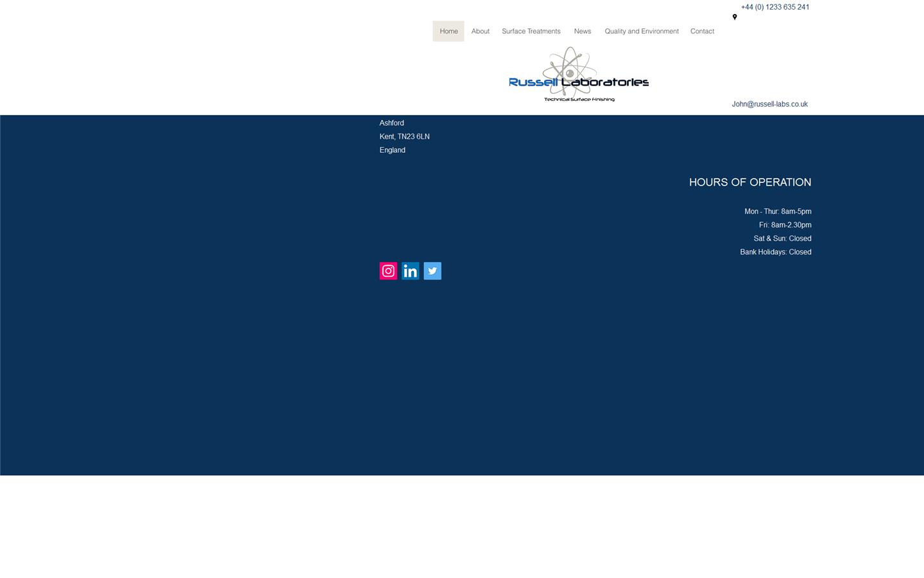Open the Instagram social icon
The image size is (924, 578).
point(388,271)
